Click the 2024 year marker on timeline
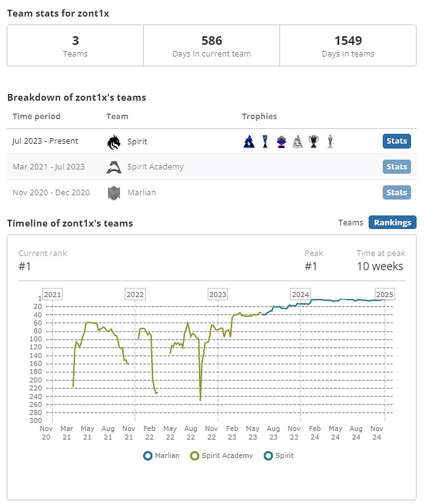The image size is (427, 504). 300,294
